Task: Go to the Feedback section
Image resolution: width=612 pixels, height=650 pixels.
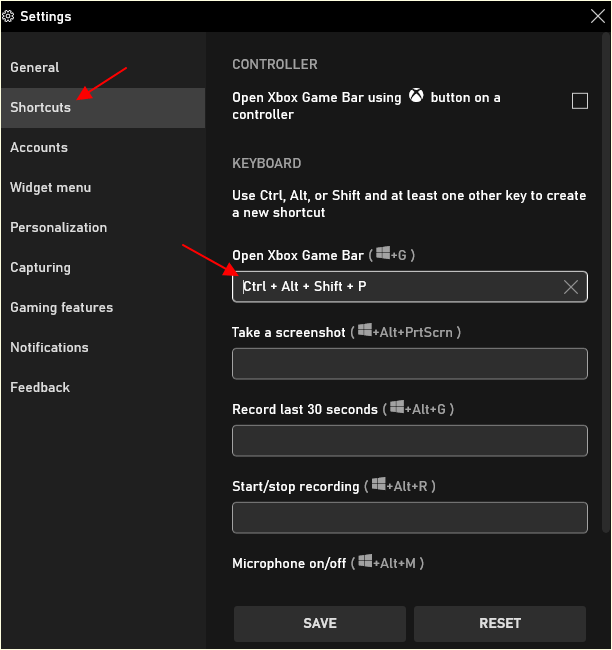Action: (x=103, y=387)
